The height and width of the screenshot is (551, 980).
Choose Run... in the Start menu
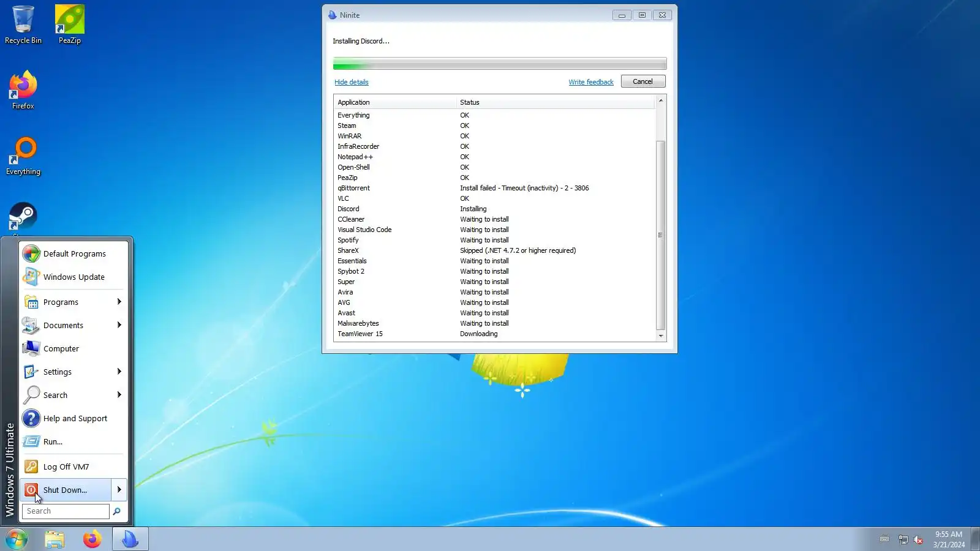tap(73, 441)
